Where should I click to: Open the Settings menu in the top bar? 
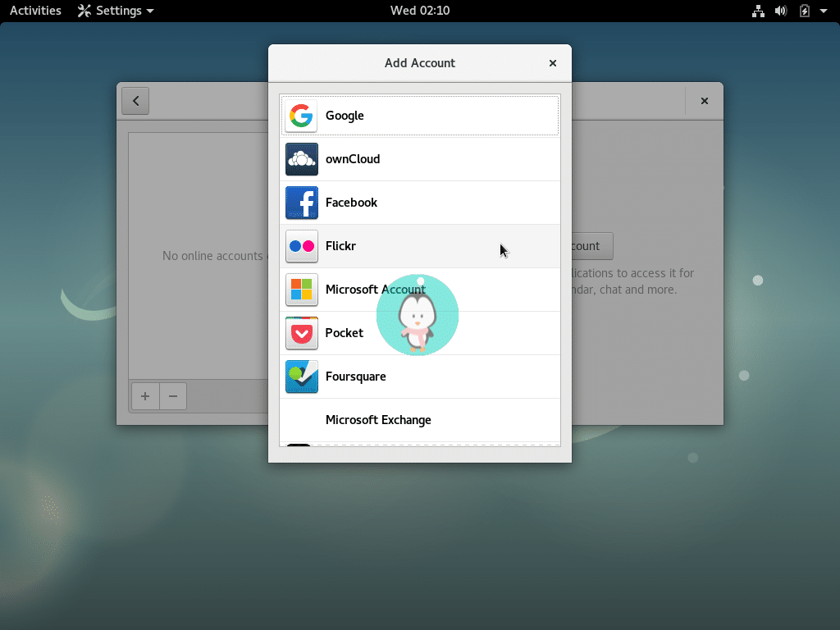click(115, 11)
